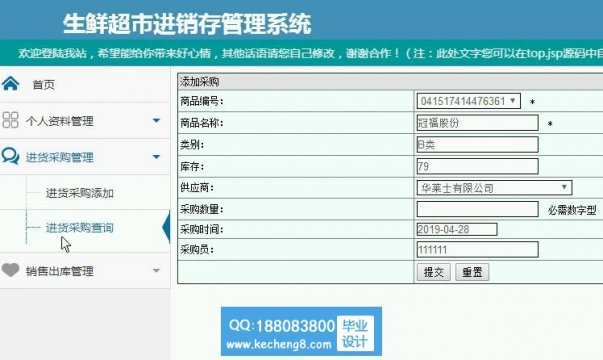Click the chat bubble icon for 进货采购管理

(10, 156)
